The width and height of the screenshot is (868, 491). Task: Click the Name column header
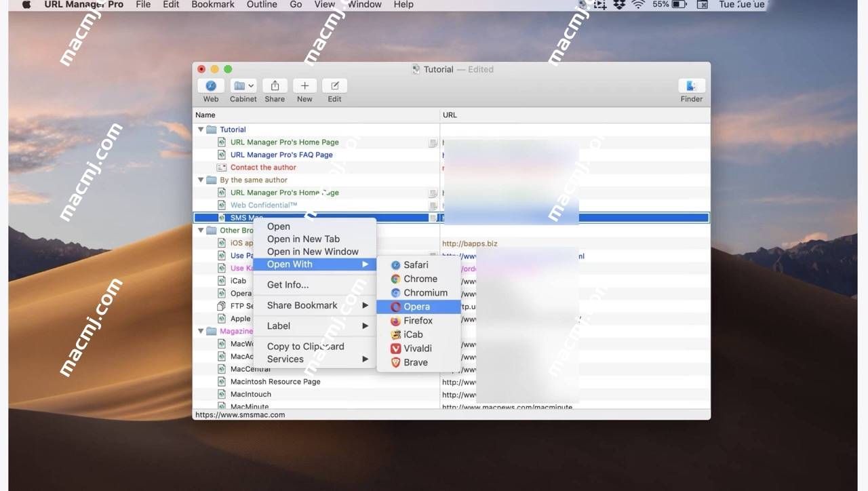point(316,115)
